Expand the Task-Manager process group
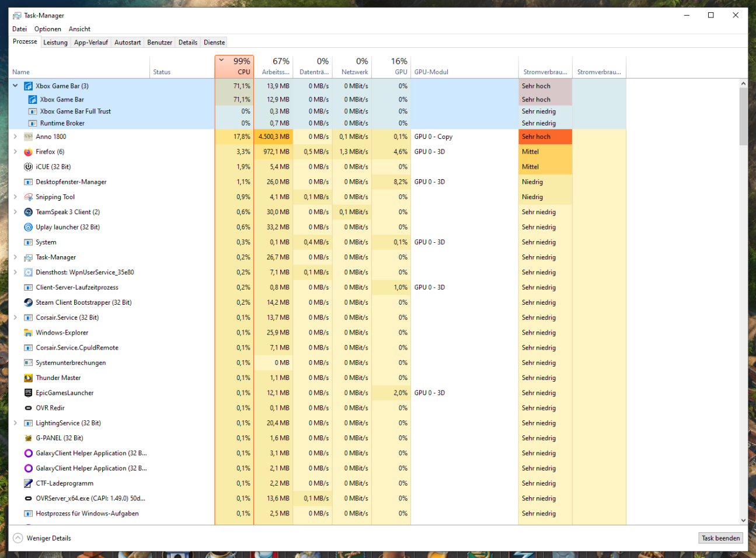756x558 pixels. tap(15, 257)
